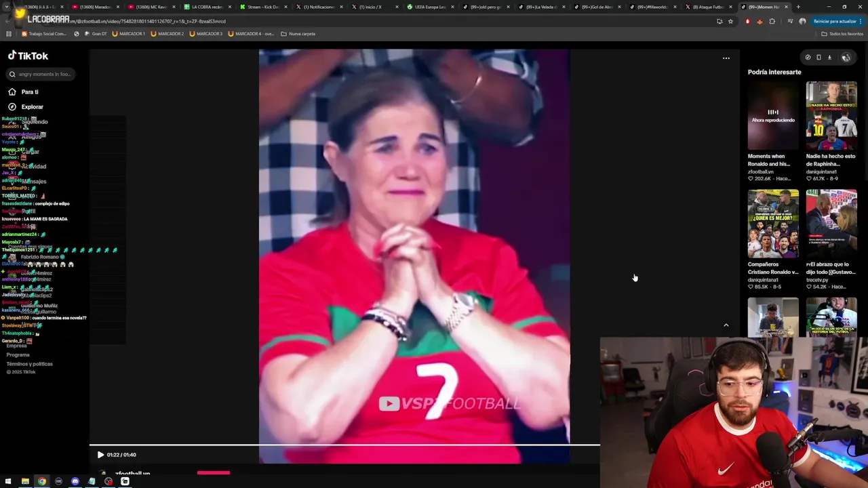Open the 'Nueva carpeta' bookmarks folder
868x488 pixels.
click(x=298, y=33)
